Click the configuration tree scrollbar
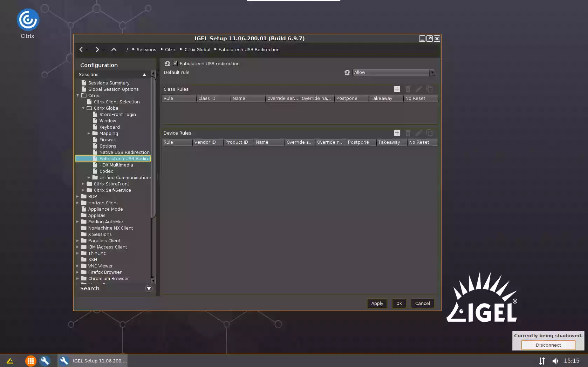588x367 pixels. [x=153, y=147]
